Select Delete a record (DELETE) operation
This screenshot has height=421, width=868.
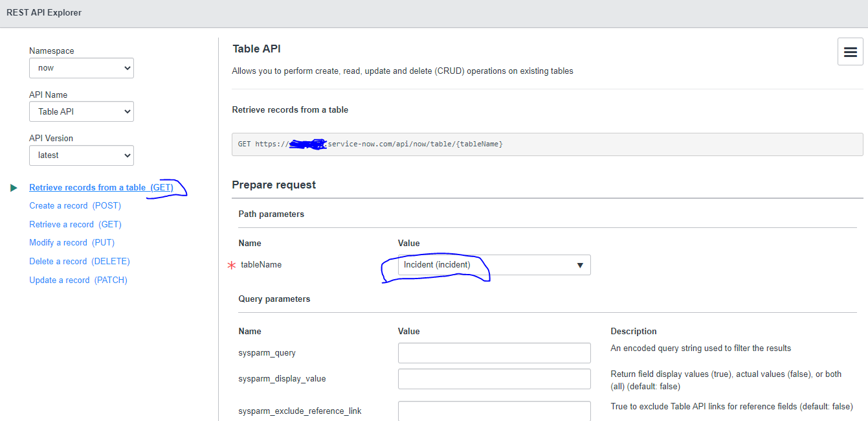[79, 261]
